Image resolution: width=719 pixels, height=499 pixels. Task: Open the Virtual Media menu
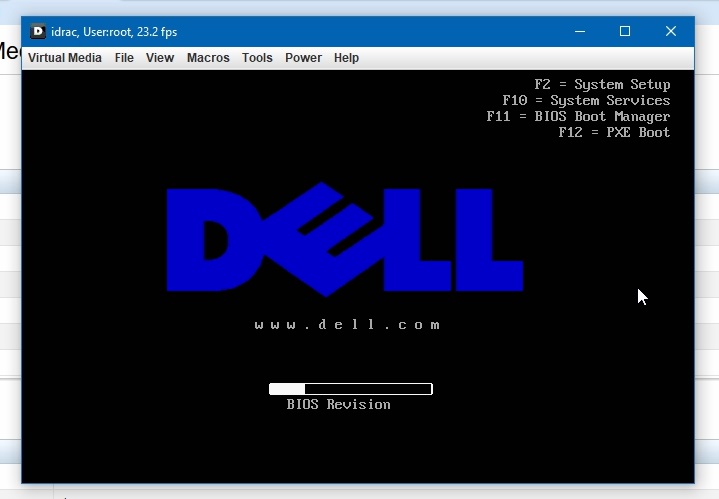point(65,58)
